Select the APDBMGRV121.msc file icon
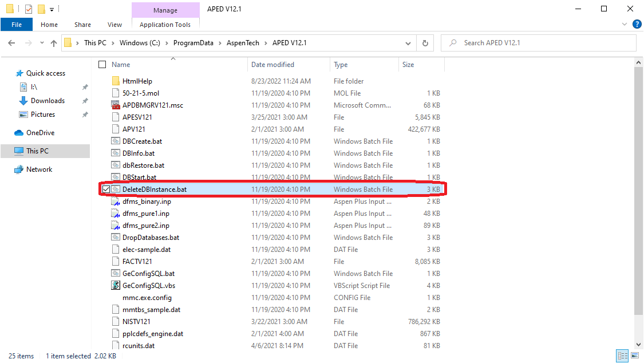Viewport: 644px width, 363px height. pos(116,105)
